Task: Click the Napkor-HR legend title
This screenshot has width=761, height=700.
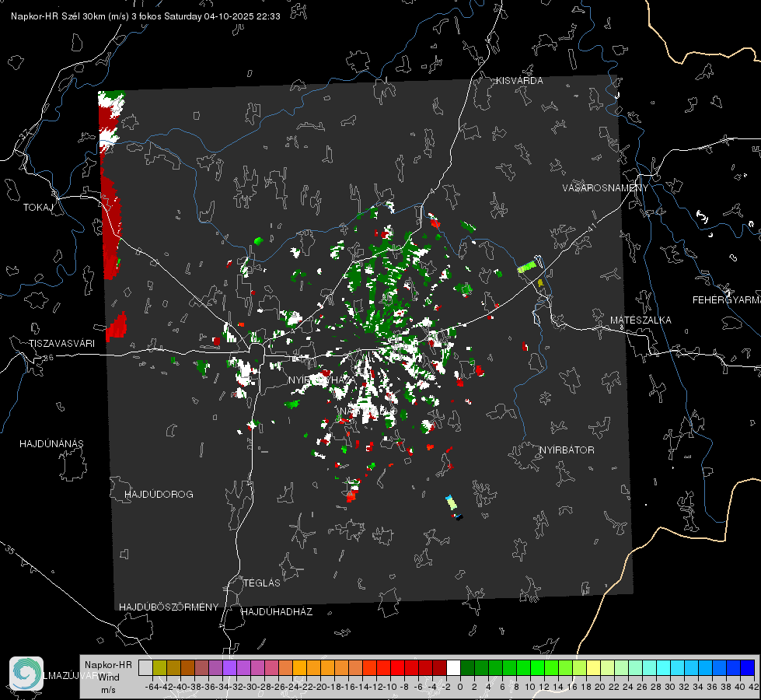Action: point(108,665)
